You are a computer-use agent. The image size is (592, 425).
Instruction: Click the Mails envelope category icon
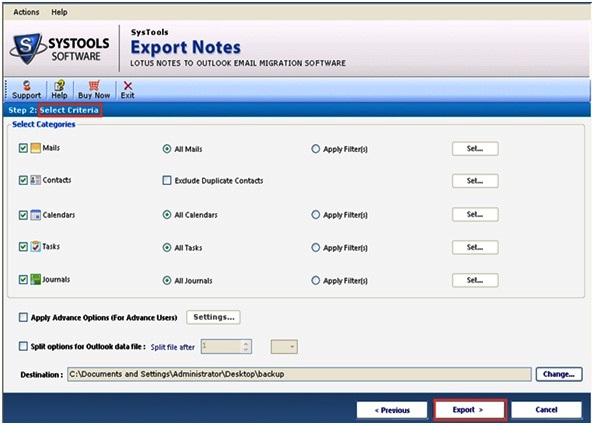35,148
